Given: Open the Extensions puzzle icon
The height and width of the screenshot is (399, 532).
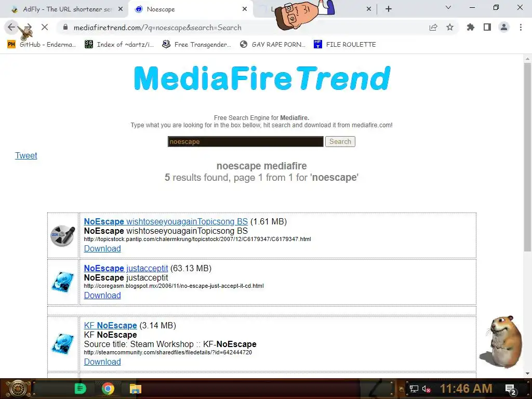Looking at the screenshot, I should (x=471, y=27).
